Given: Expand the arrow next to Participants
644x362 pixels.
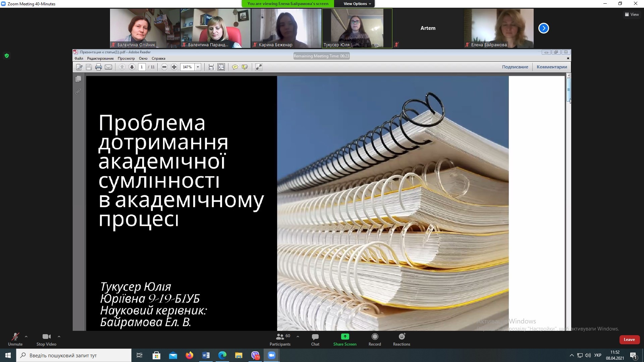Looking at the screenshot, I should tap(298, 337).
